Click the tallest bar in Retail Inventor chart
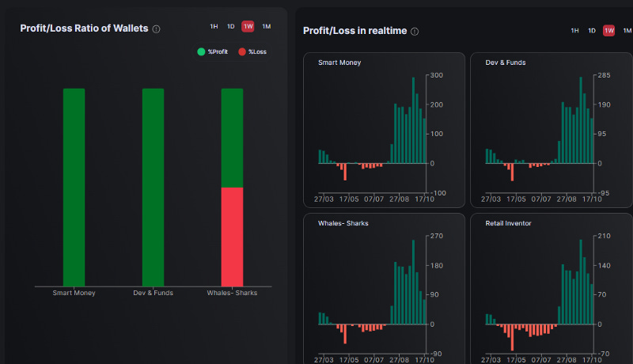633x364 pixels. [581, 282]
